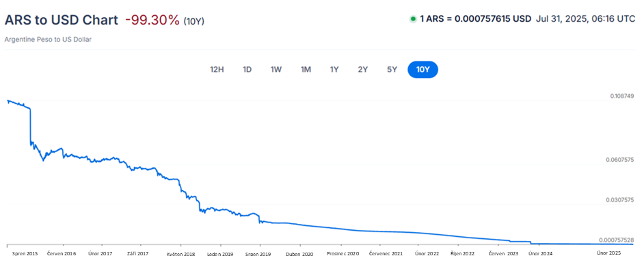Click the green live rate indicator dot
Image resolution: width=644 pixels, height=256 pixels.
(413, 19)
